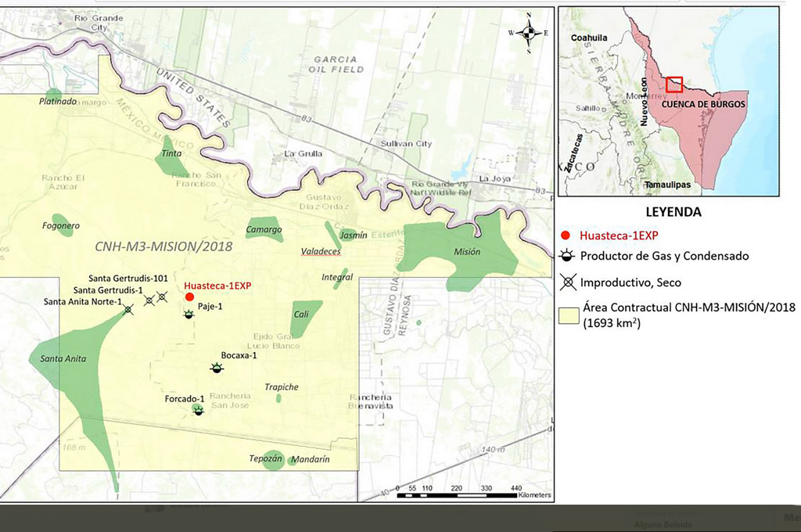Click the Bocaxa-1 gas producer well icon
This screenshot has width=801, height=532.
[217, 368]
